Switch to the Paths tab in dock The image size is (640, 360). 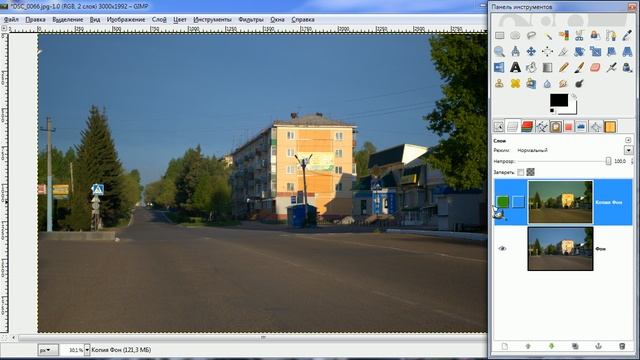(541, 127)
